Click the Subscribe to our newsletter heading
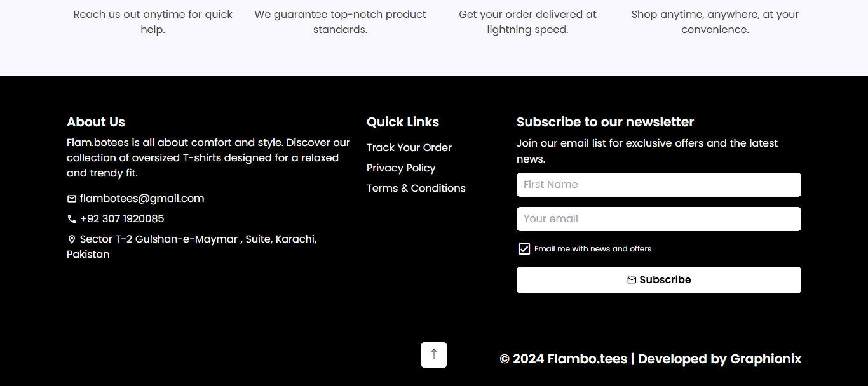The height and width of the screenshot is (386, 868). pos(605,122)
